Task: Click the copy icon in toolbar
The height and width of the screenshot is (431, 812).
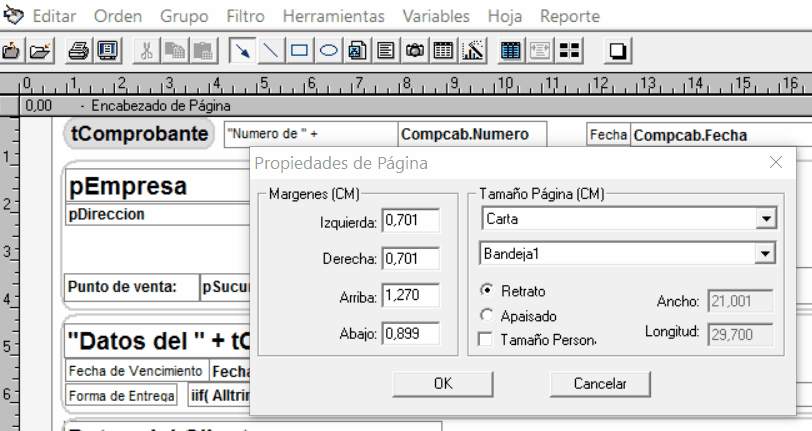Action: (x=175, y=51)
